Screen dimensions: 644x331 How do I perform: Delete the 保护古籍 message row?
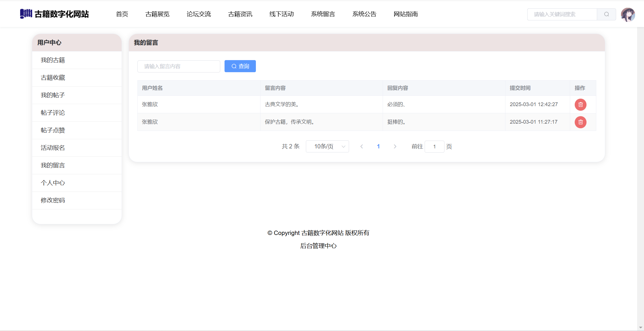[580, 122]
